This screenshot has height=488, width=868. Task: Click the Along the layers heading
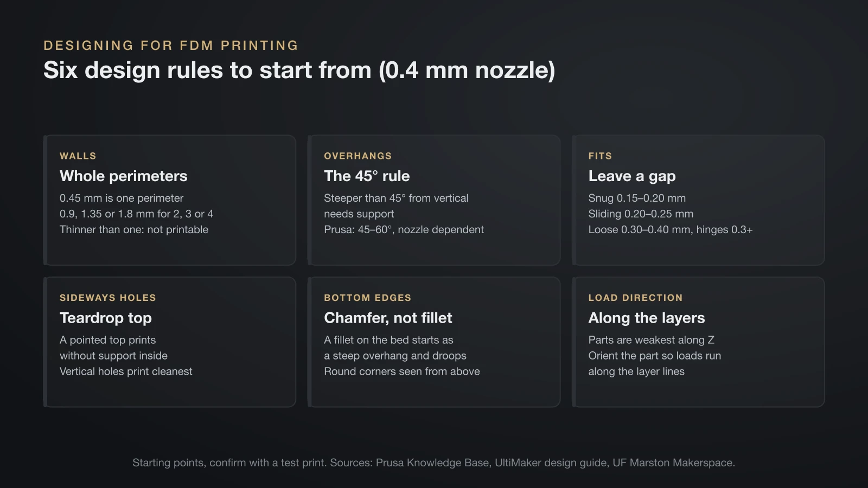(647, 318)
